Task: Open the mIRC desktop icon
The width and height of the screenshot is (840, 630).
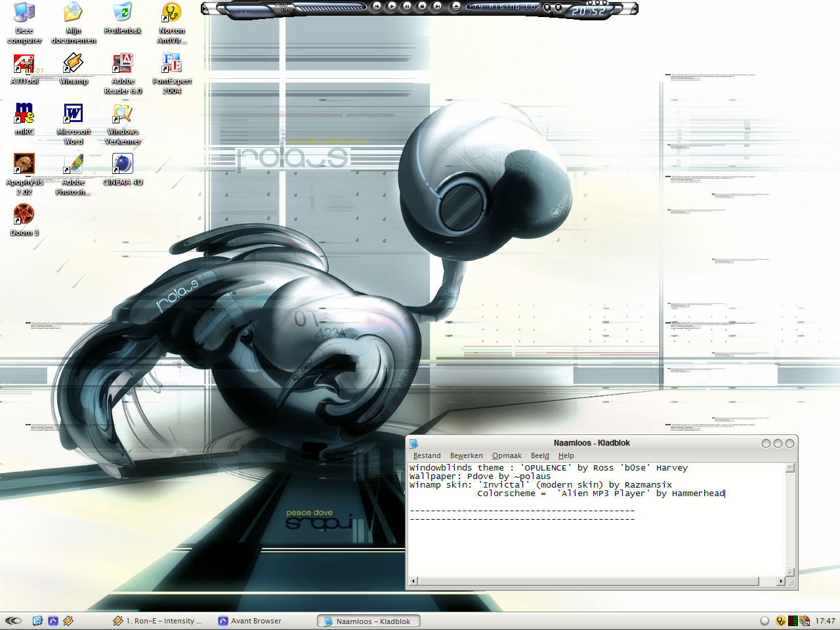Action: (24, 119)
